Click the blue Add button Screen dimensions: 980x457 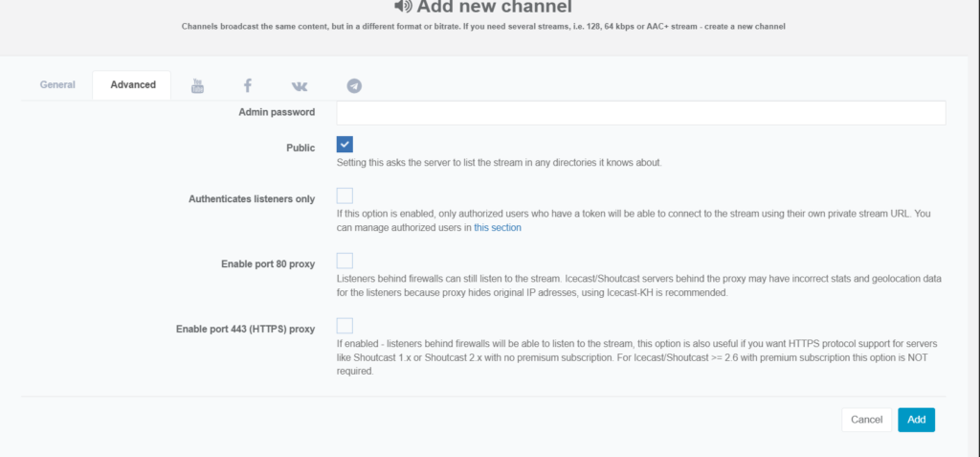coord(916,420)
